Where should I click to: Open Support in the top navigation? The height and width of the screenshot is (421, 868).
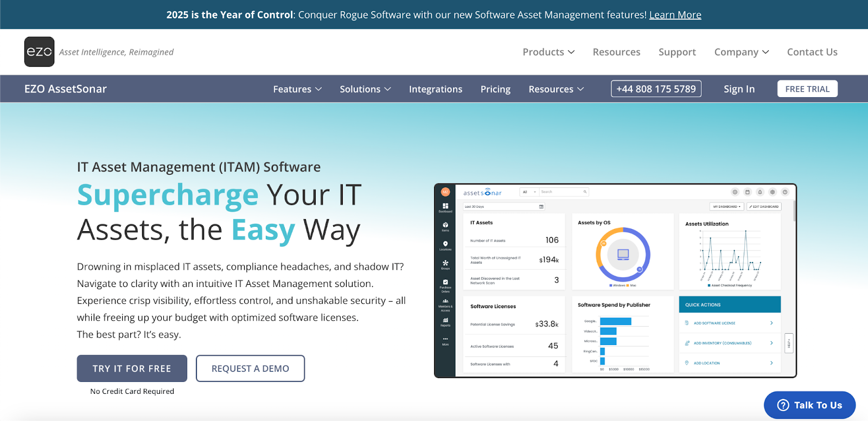[677, 52]
